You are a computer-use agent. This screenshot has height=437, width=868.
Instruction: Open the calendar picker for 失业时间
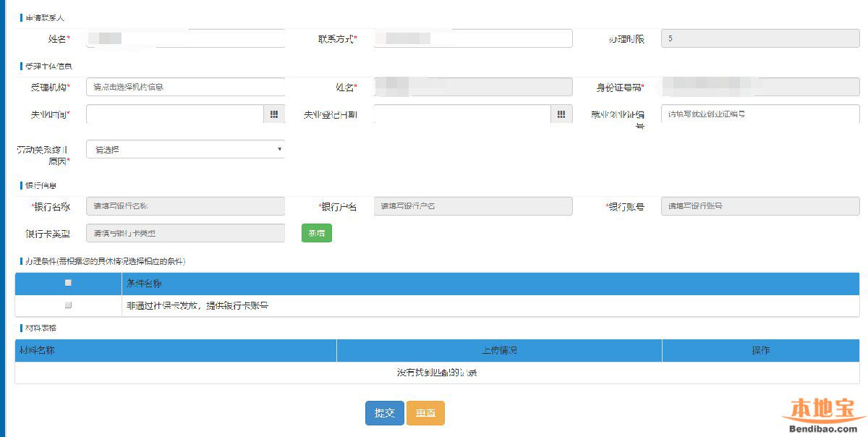click(x=274, y=114)
